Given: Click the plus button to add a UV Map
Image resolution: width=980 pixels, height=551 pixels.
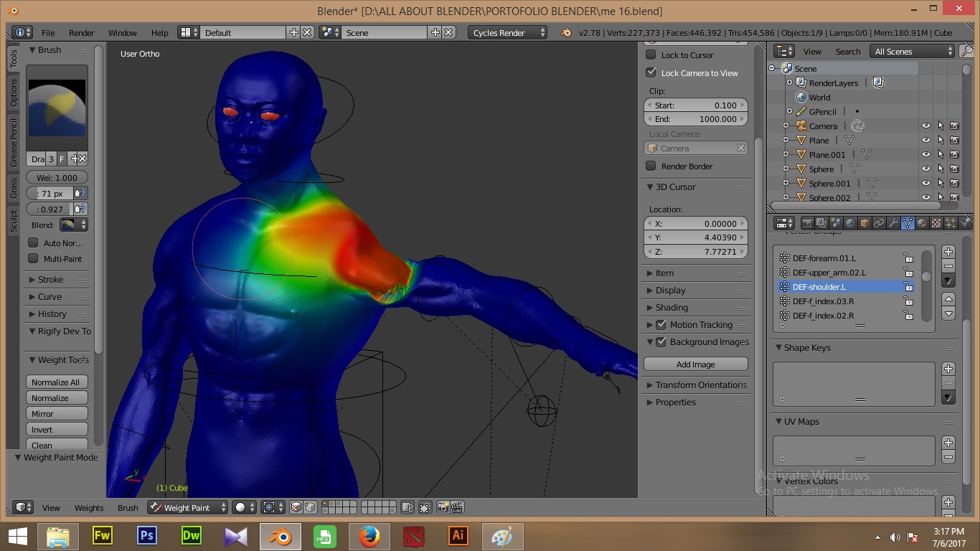Looking at the screenshot, I should [948, 443].
